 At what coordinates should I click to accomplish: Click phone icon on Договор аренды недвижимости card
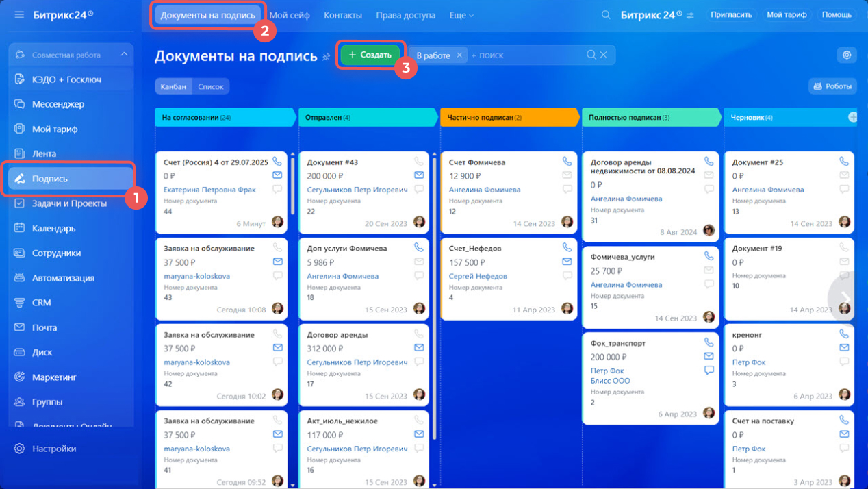[x=709, y=162]
